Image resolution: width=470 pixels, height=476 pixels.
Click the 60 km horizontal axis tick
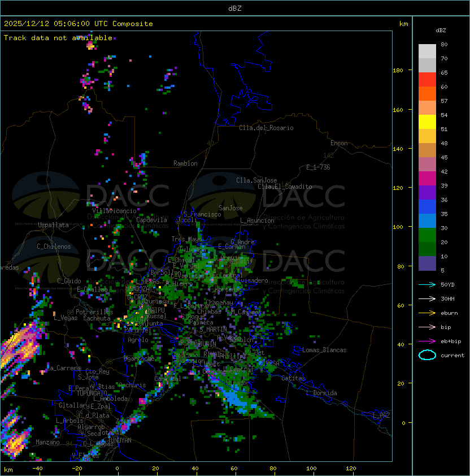pos(234,469)
